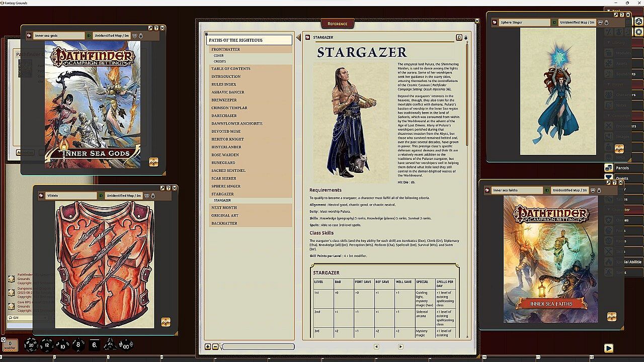This screenshot has height=362, width=644.
Task: Roll the d20 die
Action: tap(31, 345)
